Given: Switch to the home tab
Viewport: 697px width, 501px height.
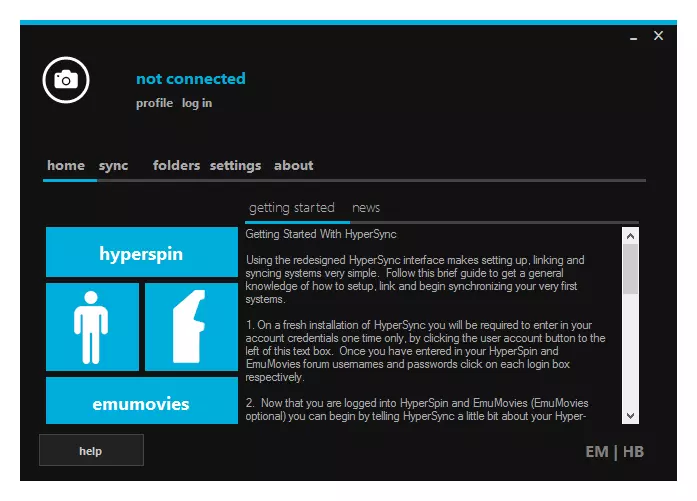Looking at the screenshot, I should tap(66, 165).
